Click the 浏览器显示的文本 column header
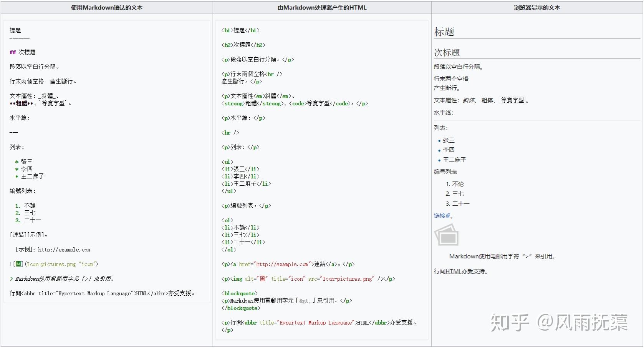 click(536, 7)
